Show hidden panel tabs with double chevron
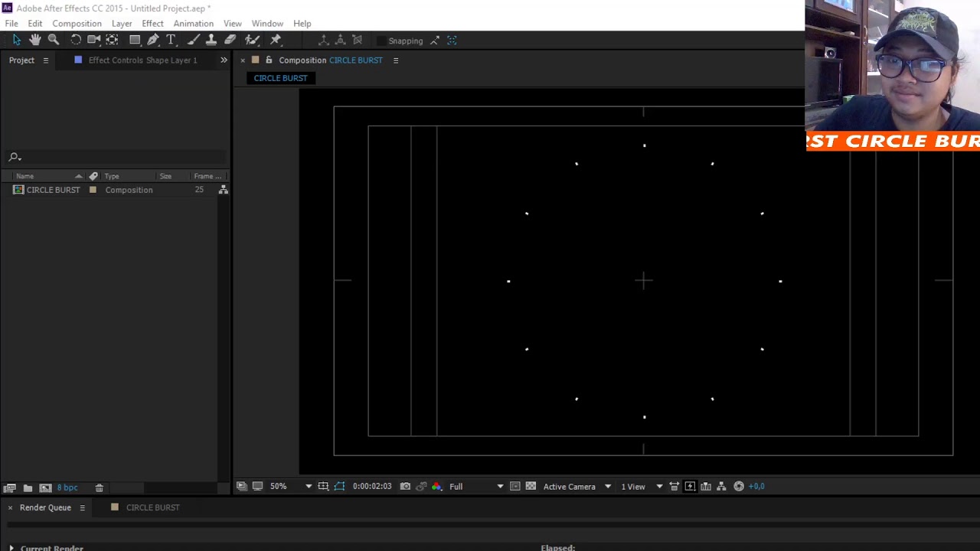This screenshot has width=980, height=551. (224, 60)
